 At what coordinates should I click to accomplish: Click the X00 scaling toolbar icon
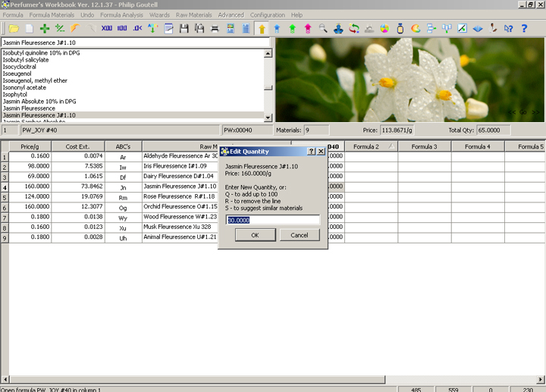107,29
